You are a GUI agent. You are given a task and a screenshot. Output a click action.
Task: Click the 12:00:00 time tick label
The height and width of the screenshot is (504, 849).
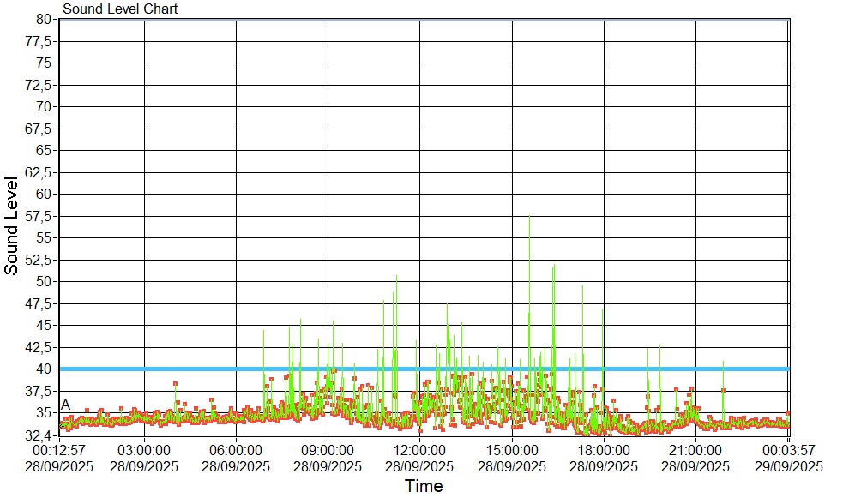(x=419, y=449)
